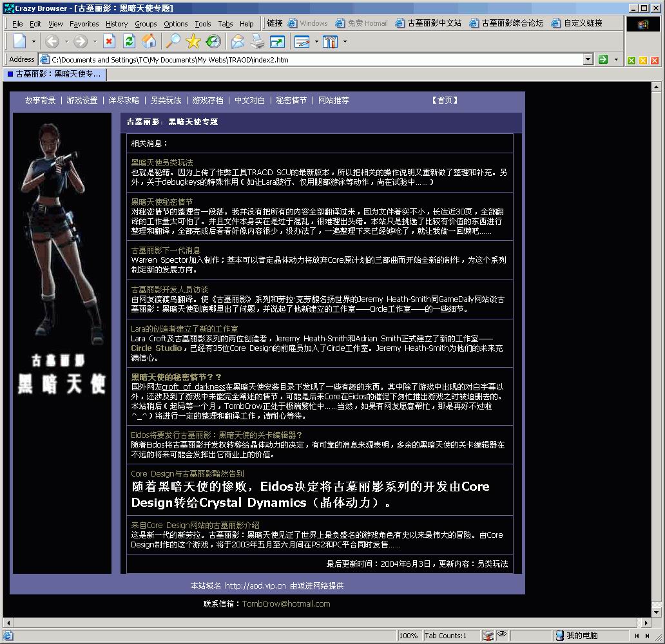Open the dropdown beside the Go button
The image size is (665, 644).
pos(616,59)
